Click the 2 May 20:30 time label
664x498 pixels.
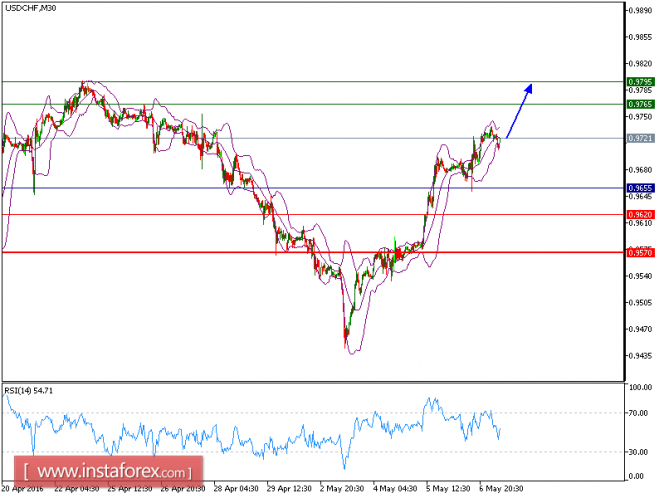point(342,489)
